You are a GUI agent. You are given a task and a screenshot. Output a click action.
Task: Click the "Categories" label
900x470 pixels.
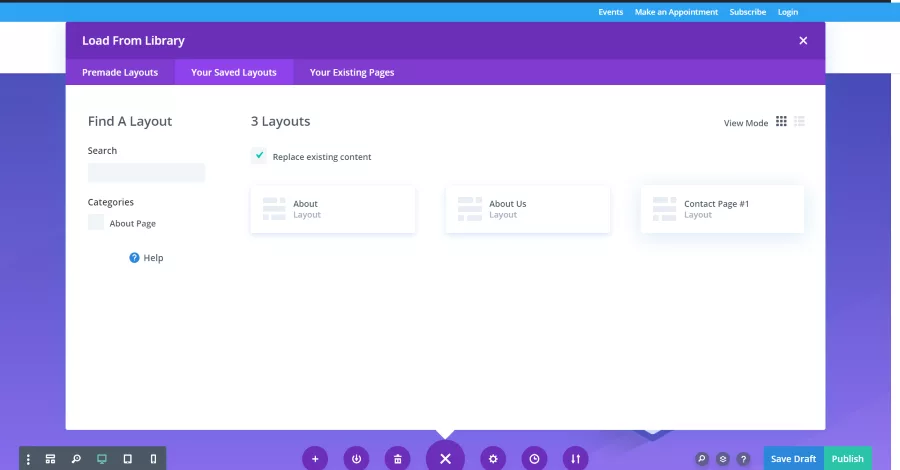[110, 202]
